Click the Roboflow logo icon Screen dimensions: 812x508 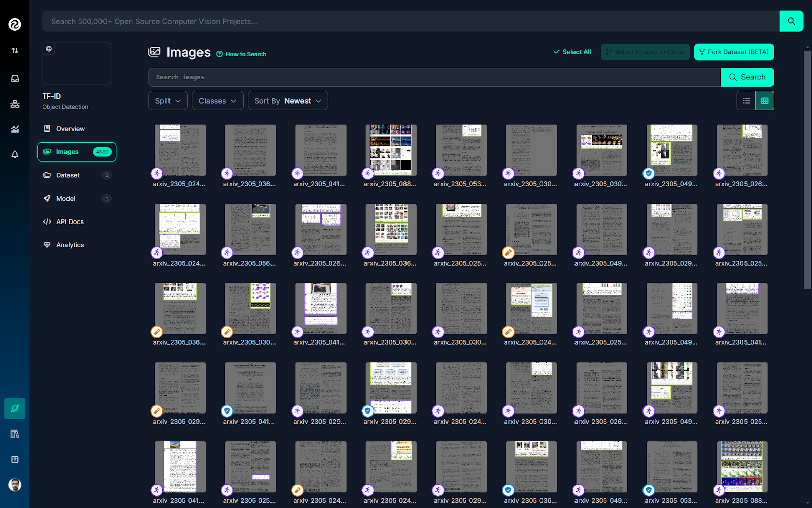[15, 24]
